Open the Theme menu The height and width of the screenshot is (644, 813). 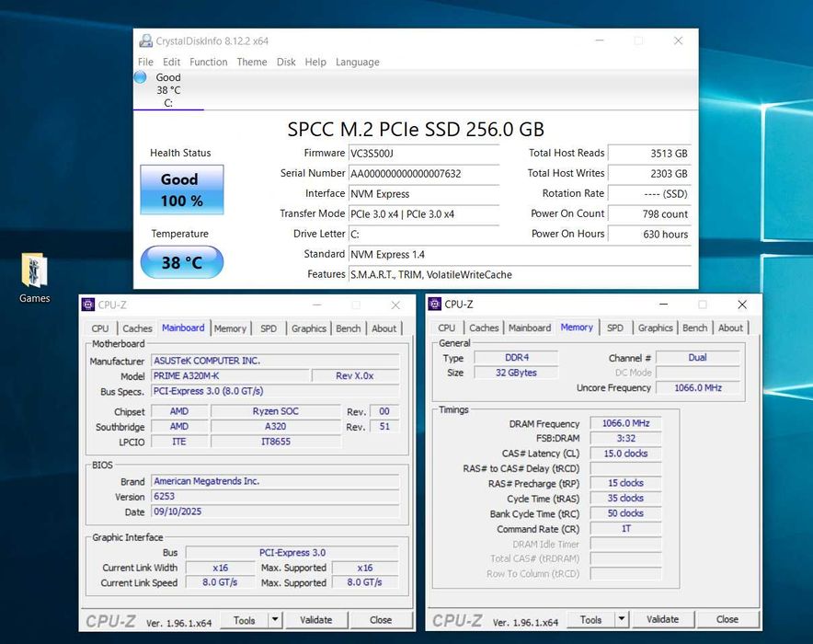(x=252, y=62)
